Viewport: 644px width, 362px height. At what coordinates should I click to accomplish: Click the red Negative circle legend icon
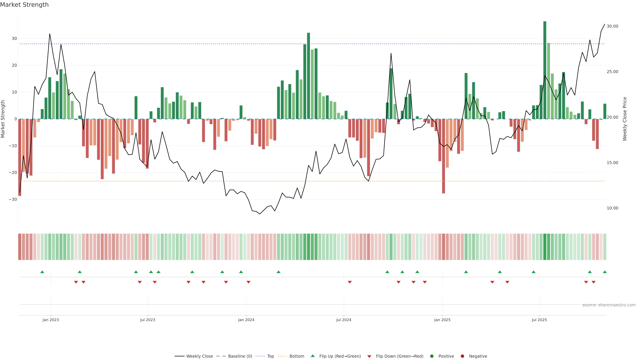tap(462, 356)
